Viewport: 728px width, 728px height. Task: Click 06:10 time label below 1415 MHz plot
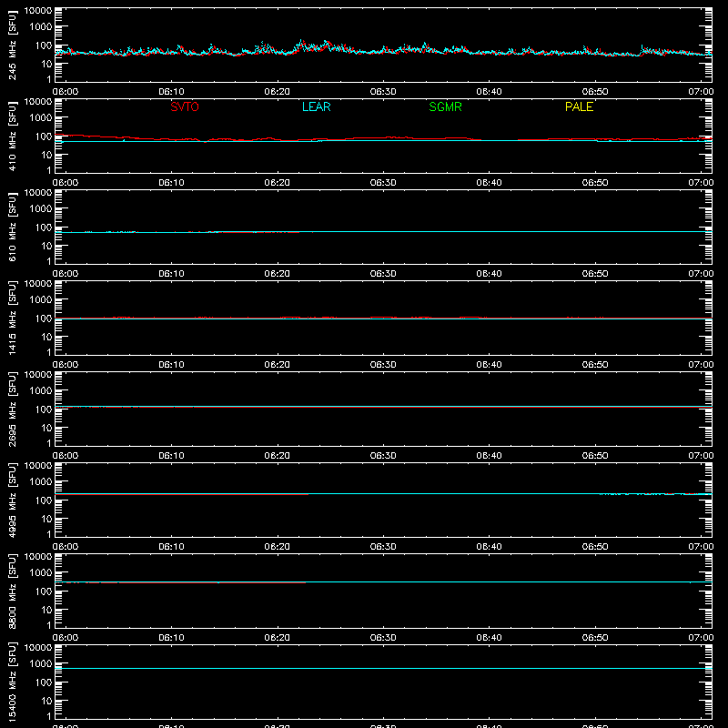click(x=171, y=365)
